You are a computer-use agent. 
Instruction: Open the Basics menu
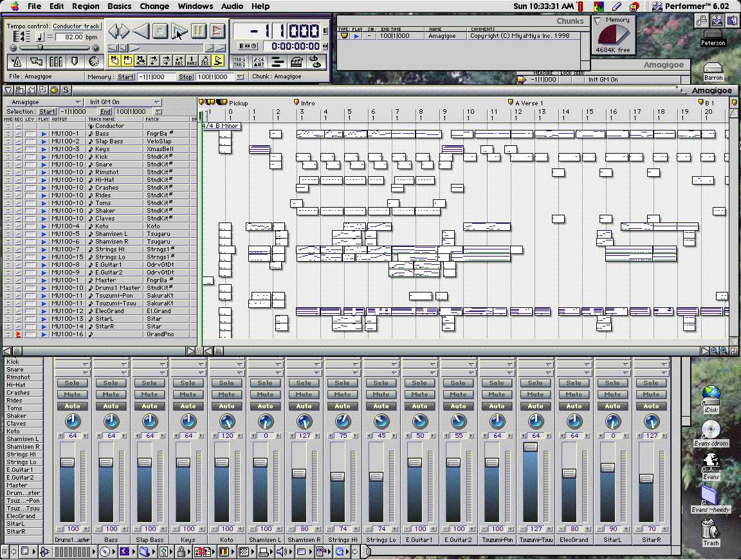pyautogui.click(x=120, y=6)
